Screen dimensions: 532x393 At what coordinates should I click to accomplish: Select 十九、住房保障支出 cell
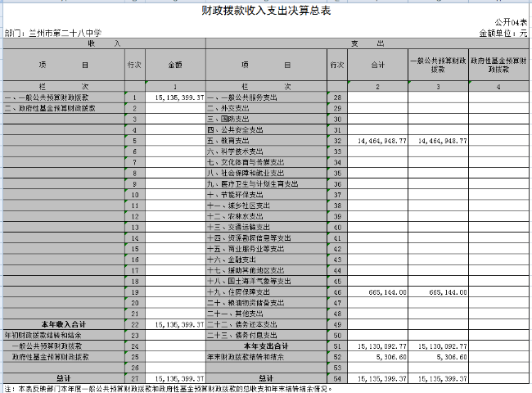point(266,291)
